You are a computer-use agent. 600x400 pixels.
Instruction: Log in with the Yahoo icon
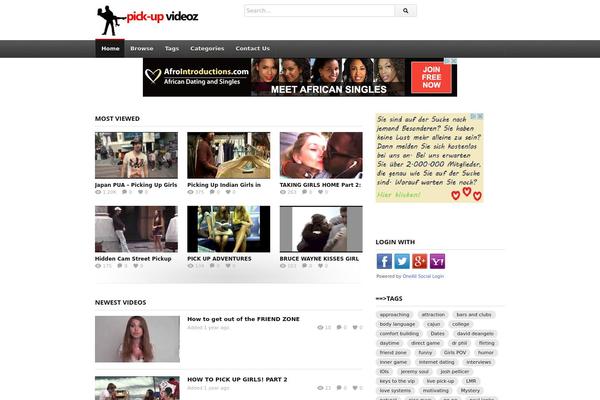[437, 261]
